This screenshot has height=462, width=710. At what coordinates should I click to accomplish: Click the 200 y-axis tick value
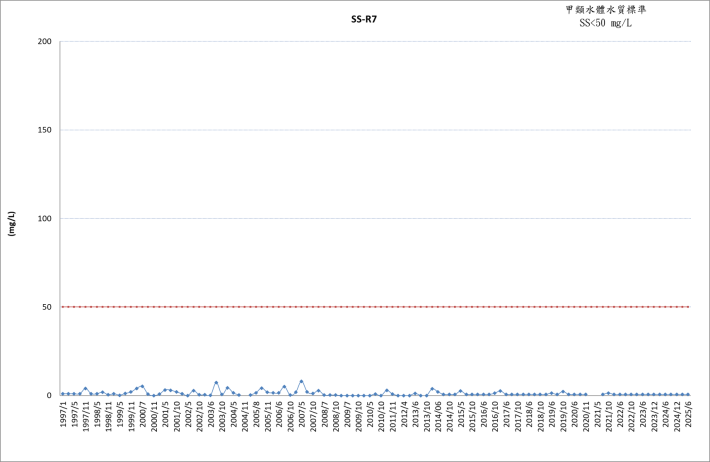point(44,41)
